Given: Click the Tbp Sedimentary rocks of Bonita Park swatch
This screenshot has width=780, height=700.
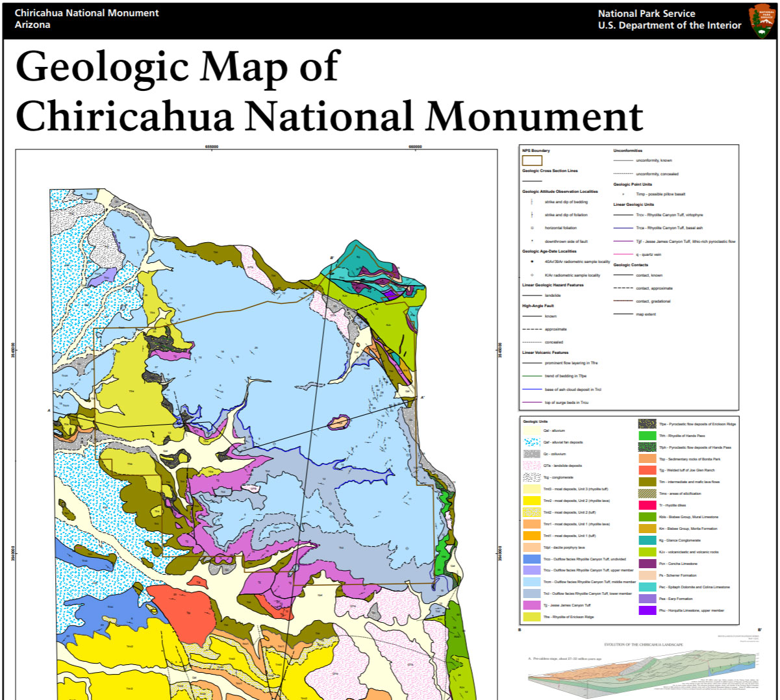Looking at the screenshot, I should (648, 459).
